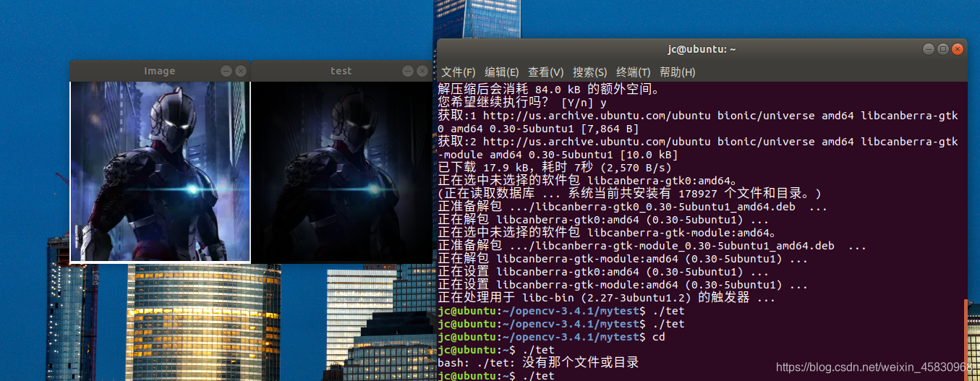
Task: Minimize the Image window
Action: coord(226,71)
